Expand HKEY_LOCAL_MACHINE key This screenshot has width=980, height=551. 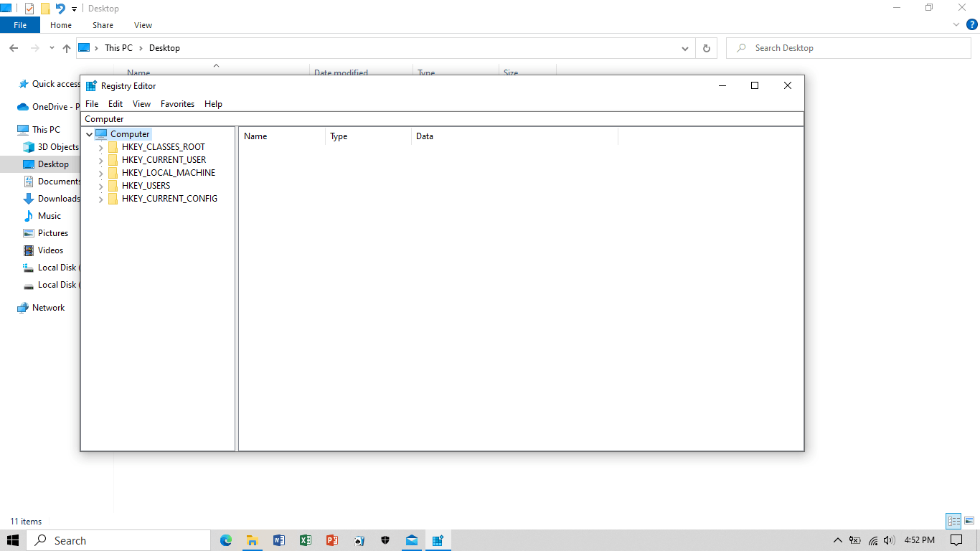pos(101,173)
